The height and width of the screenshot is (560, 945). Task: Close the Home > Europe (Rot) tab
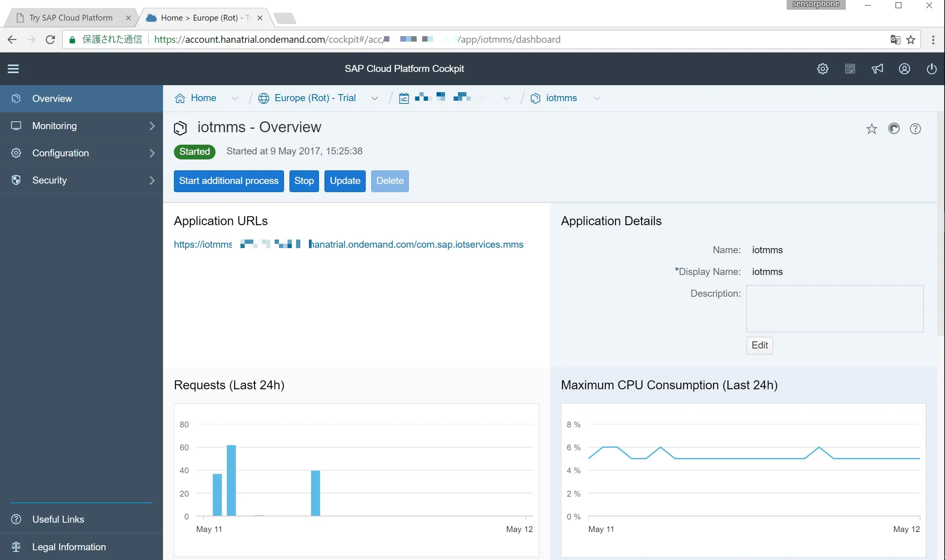coord(260,18)
